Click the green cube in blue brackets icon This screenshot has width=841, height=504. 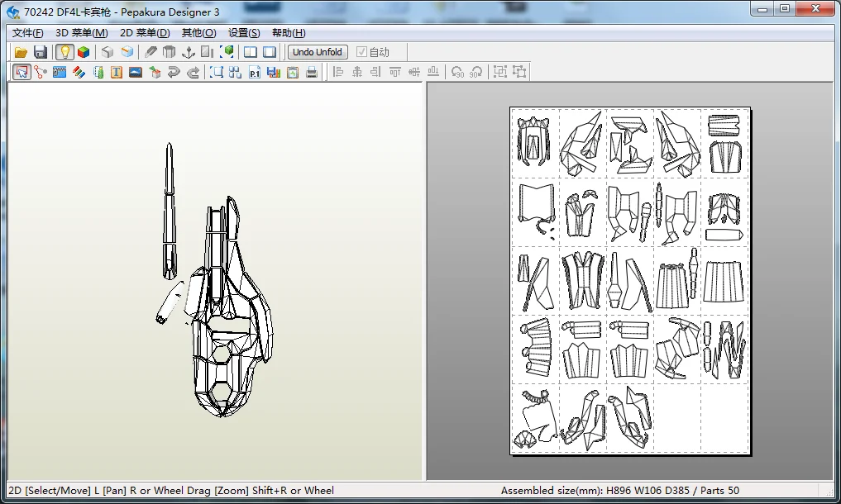pyautogui.click(x=227, y=52)
